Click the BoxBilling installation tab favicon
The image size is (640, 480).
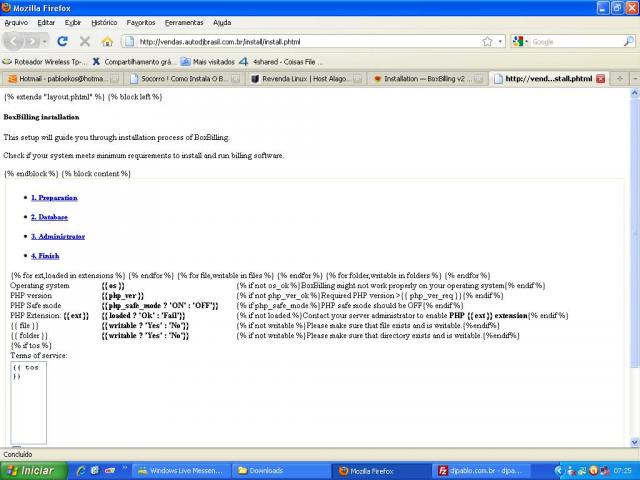click(x=378, y=79)
